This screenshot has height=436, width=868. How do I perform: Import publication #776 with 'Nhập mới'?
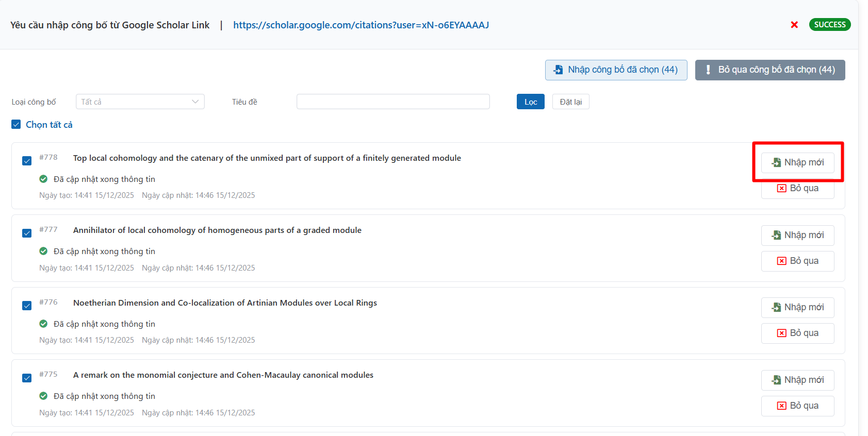(x=797, y=307)
